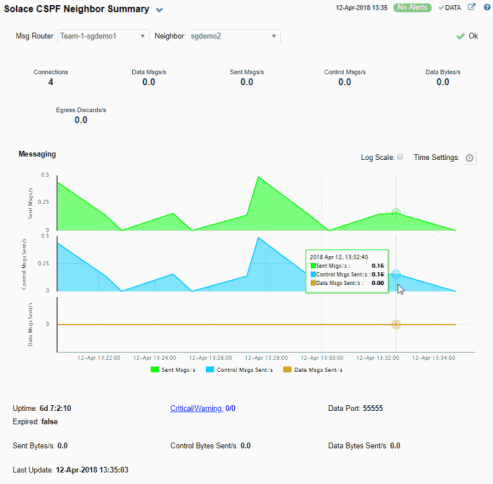Image resolution: width=493 pixels, height=484 pixels.
Task: Click Control Msgs Sent/s legend swatch
Action: [210, 370]
